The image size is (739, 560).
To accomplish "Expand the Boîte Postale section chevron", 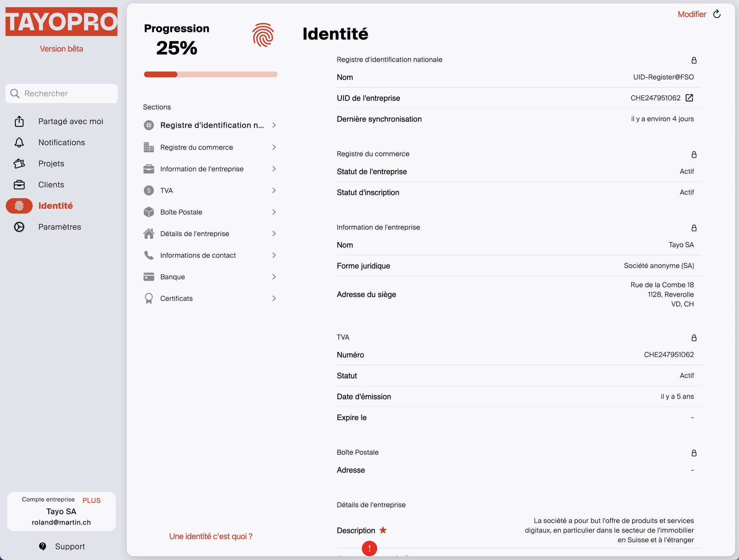I will (274, 212).
